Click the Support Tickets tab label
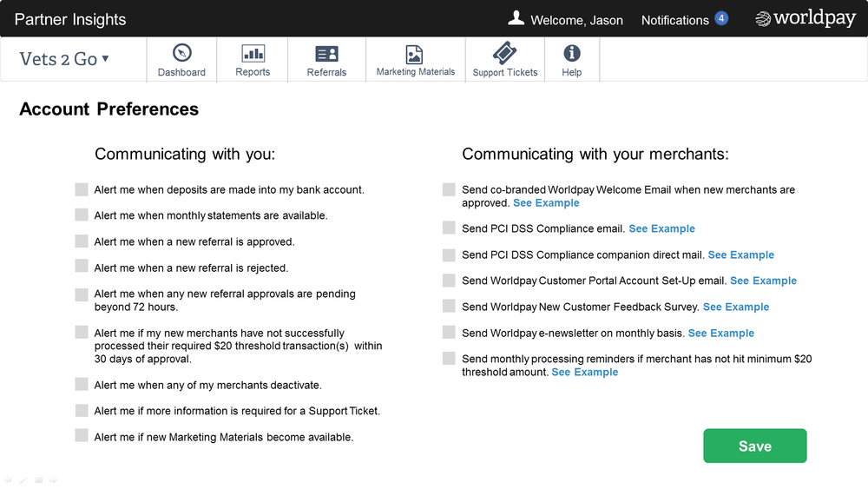The width and height of the screenshot is (868, 489). [505, 72]
